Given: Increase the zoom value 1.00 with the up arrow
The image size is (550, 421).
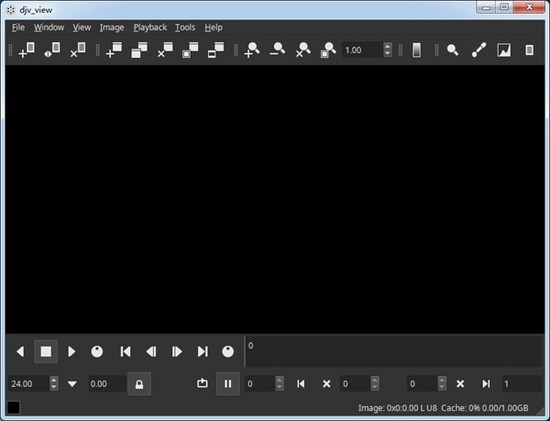Looking at the screenshot, I should [387, 46].
